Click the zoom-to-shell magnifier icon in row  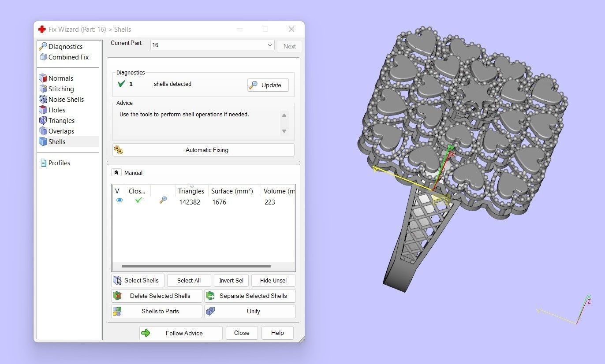point(163,200)
